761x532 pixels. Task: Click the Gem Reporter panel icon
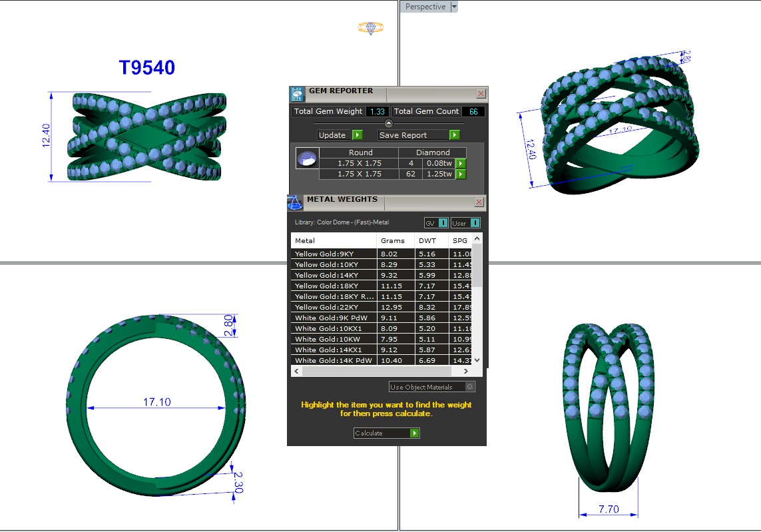pos(296,94)
